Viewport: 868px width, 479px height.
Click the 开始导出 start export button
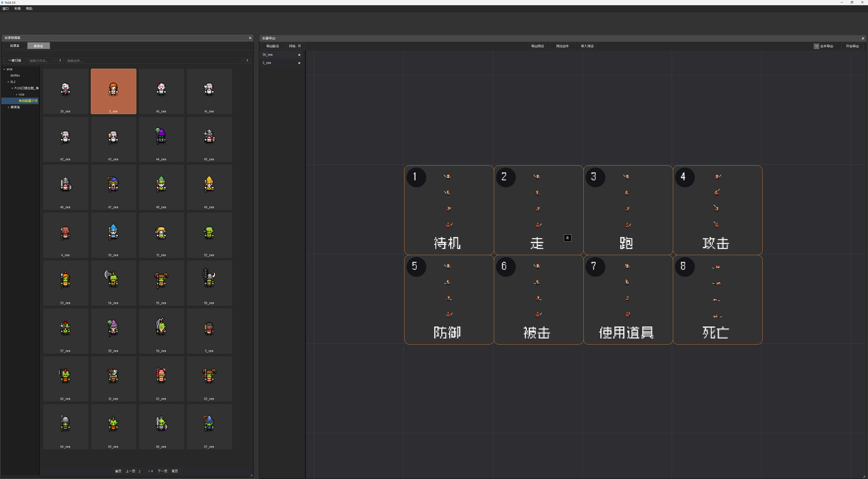852,46
